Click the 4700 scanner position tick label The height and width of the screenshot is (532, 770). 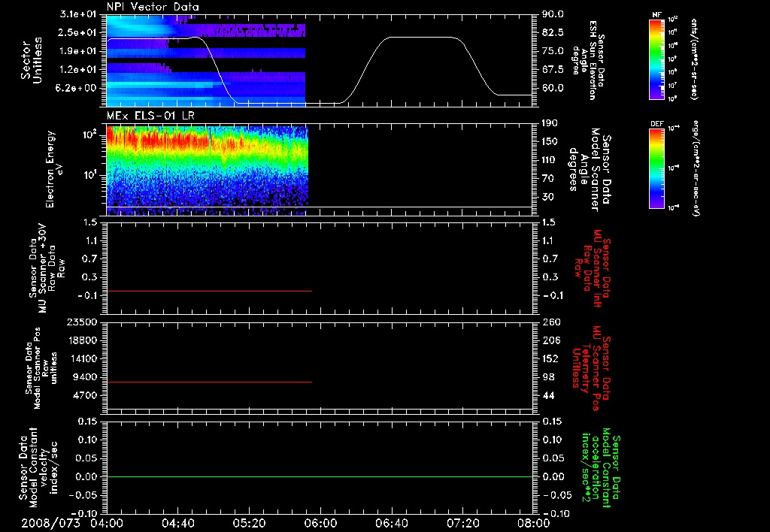click(86, 395)
